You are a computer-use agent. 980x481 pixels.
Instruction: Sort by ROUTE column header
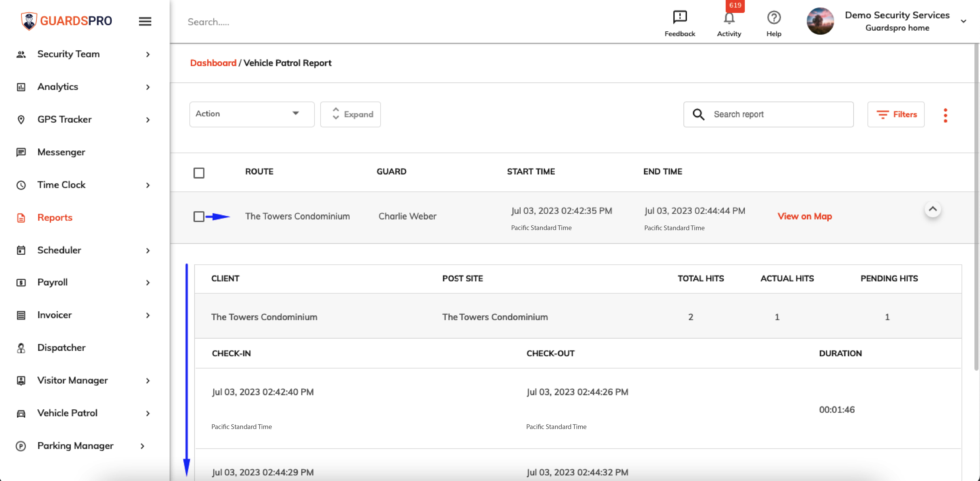[259, 172]
